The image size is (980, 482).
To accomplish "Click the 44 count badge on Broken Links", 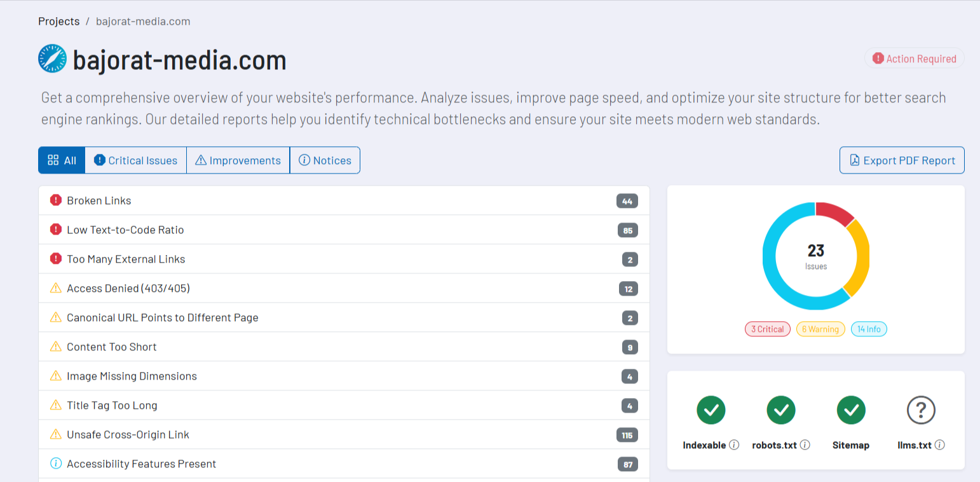I will [x=627, y=202].
